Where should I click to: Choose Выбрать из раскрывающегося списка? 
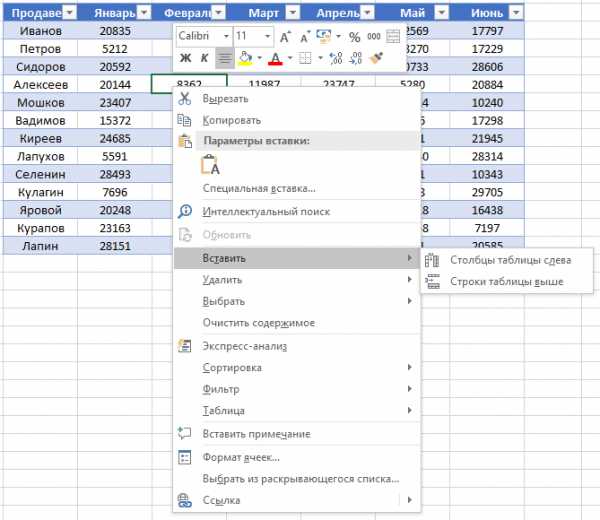(x=297, y=478)
